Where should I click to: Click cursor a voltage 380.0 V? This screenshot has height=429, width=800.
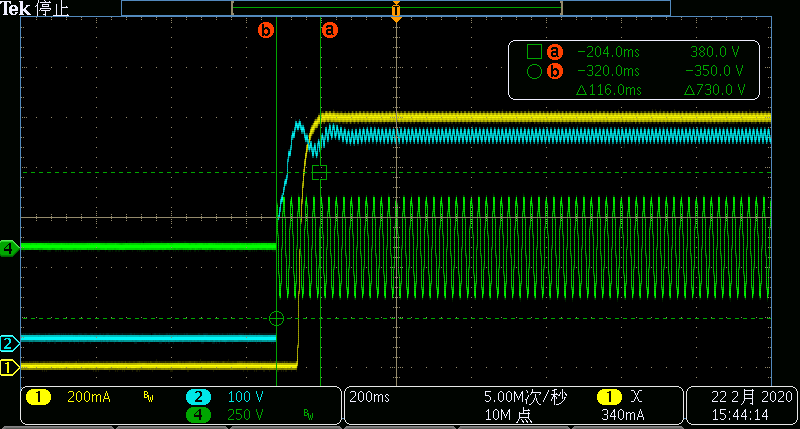(x=715, y=52)
